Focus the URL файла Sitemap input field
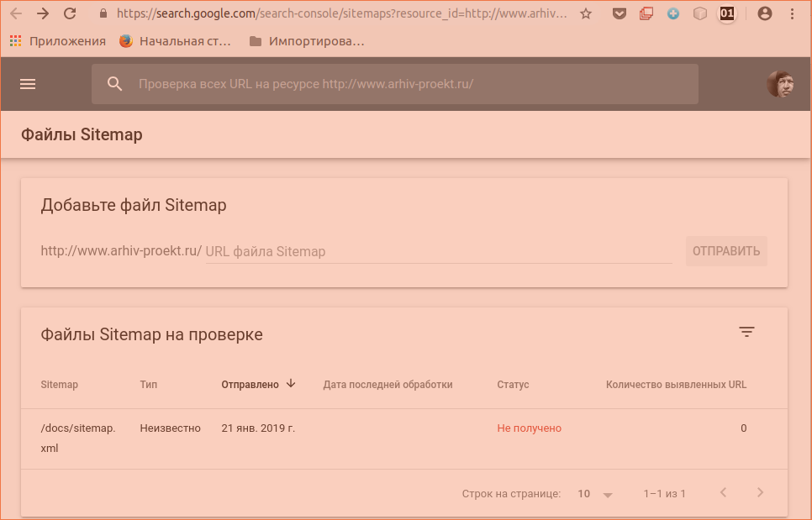This screenshot has width=812, height=520. tap(439, 251)
